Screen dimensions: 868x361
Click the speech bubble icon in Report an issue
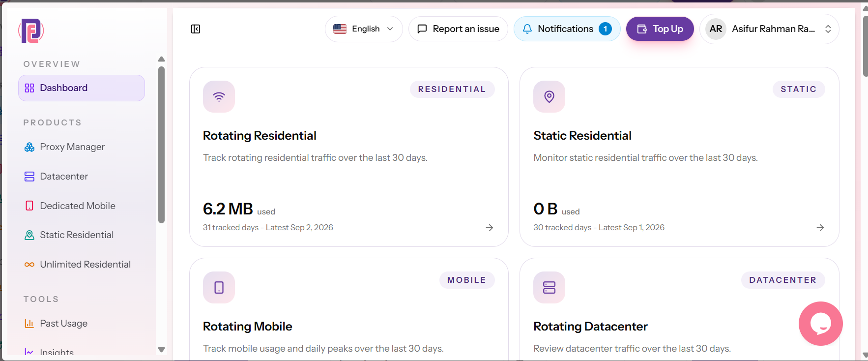pyautogui.click(x=422, y=29)
